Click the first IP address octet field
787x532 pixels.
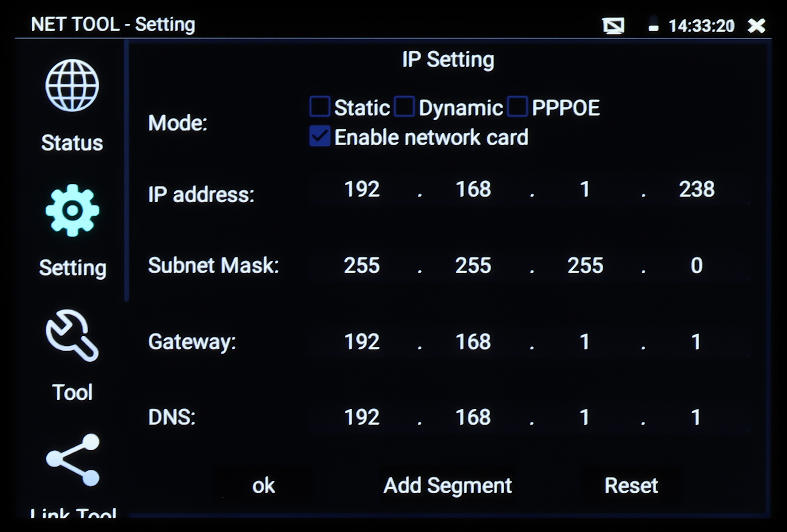click(x=362, y=189)
